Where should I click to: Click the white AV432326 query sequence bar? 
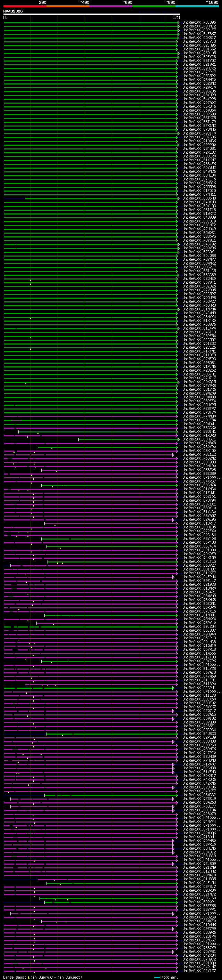pos(92,14)
